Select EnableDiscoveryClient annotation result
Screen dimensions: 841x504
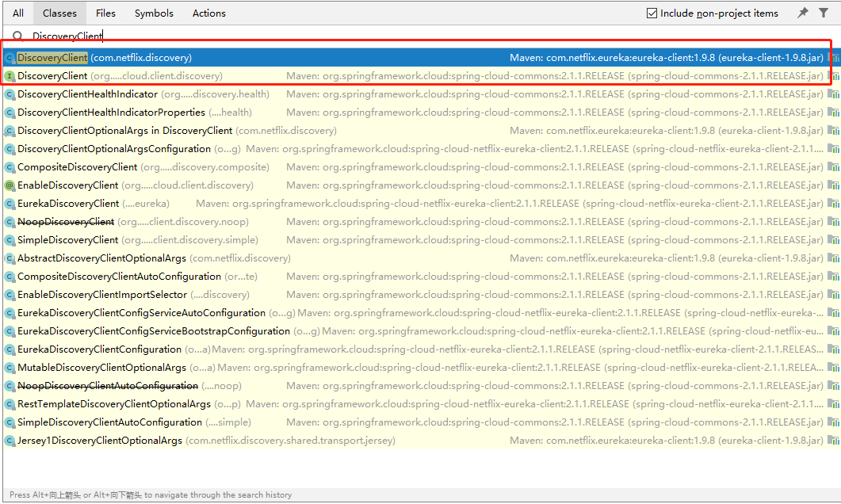click(421, 185)
